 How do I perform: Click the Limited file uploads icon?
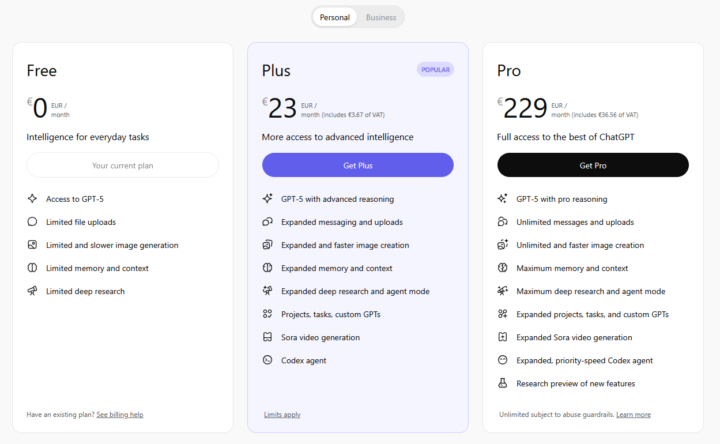[32, 222]
